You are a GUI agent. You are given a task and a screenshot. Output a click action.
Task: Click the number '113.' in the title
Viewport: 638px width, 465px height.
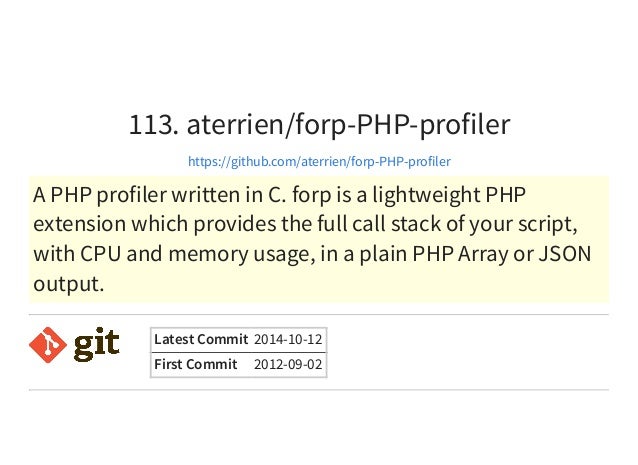tap(154, 124)
